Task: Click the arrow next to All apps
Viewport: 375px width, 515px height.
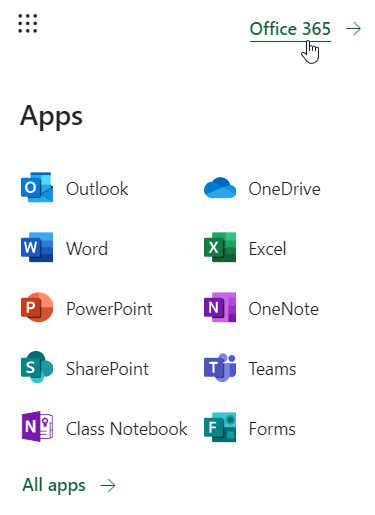Action: point(108,486)
